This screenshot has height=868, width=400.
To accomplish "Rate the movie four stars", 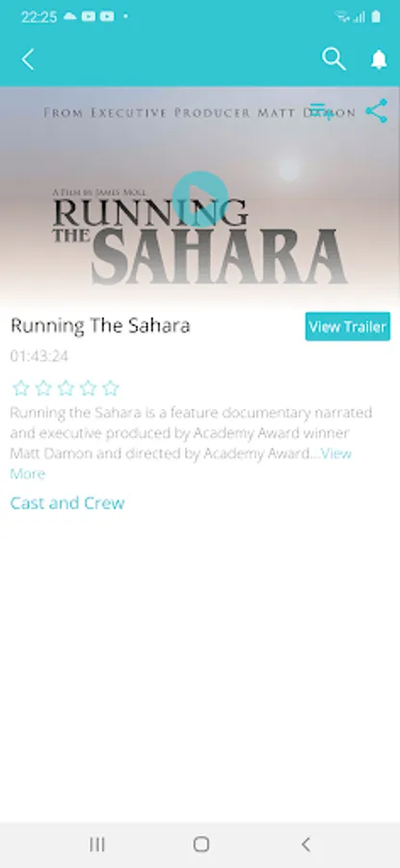I will tap(89, 388).
